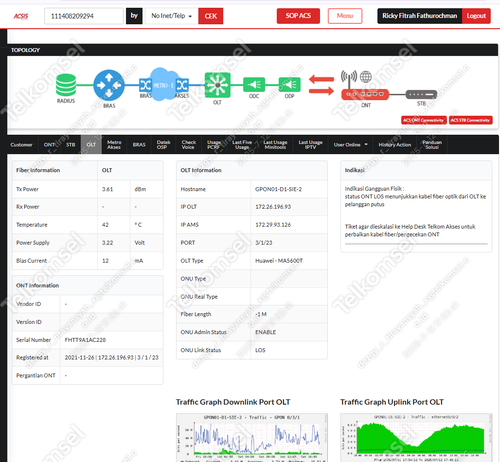Click hostname value GPON01-D1-SIE-2
500x462 pixels.
(278, 189)
